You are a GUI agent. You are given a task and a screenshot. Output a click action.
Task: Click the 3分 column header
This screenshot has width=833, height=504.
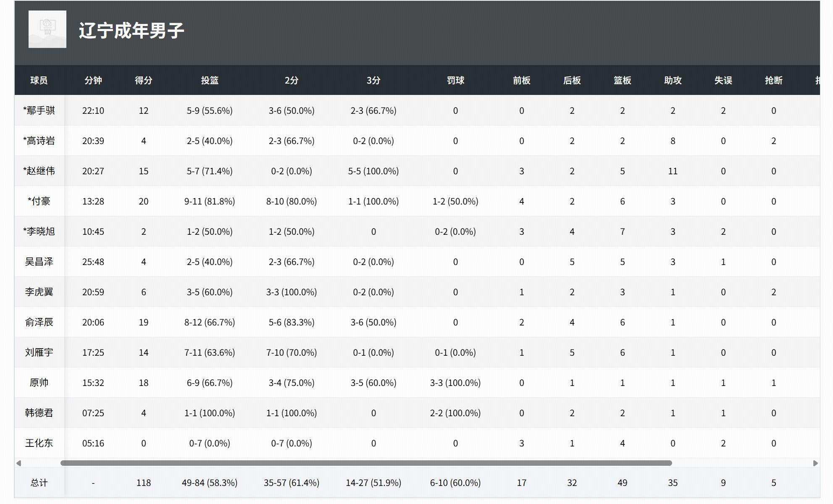(373, 80)
